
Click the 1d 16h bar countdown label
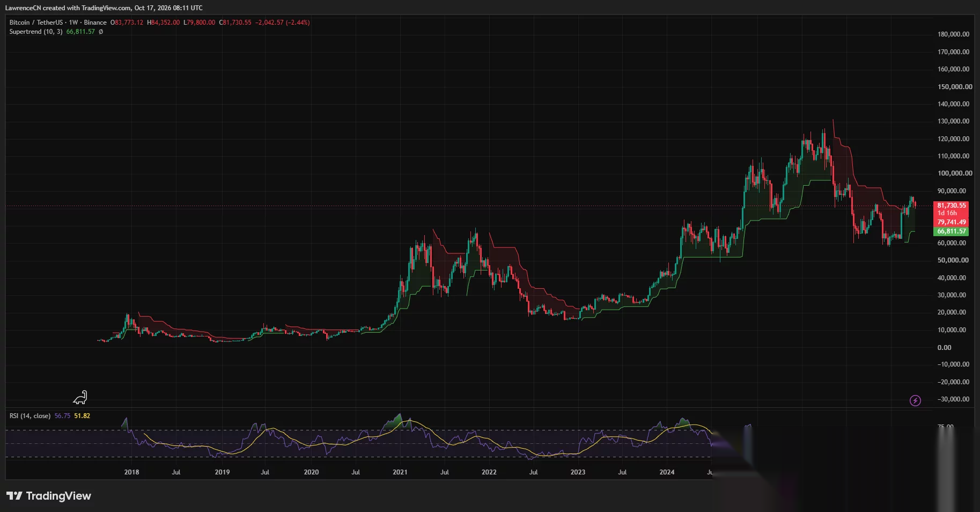tap(947, 213)
